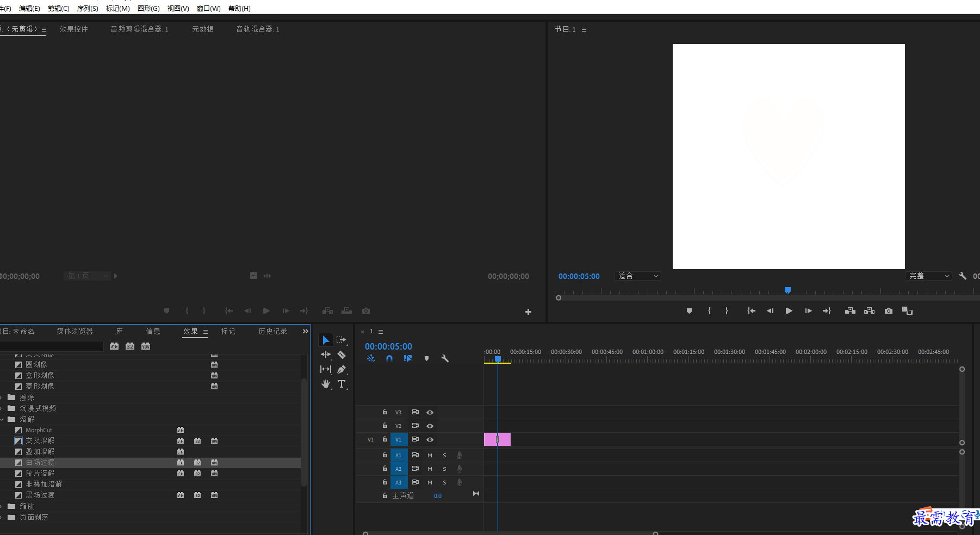Play the Program monitor

point(789,311)
